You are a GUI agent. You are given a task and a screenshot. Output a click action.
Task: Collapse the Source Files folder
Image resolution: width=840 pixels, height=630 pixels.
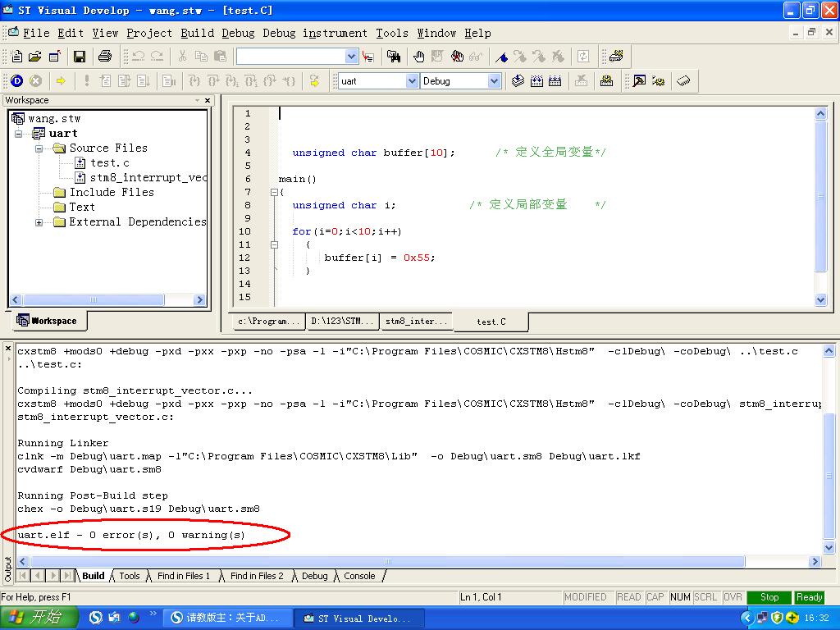tap(39, 148)
